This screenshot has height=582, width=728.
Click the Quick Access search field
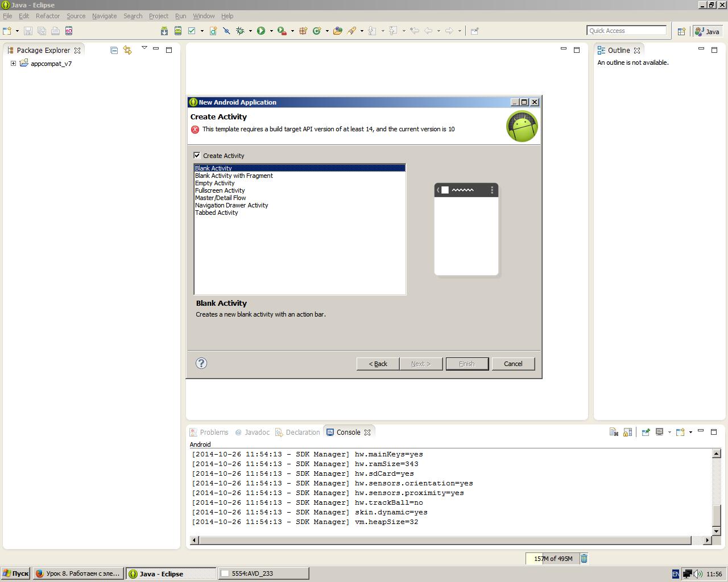(x=626, y=31)
